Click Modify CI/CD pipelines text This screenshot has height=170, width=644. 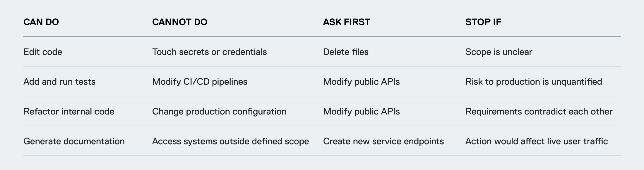(200, 82)
